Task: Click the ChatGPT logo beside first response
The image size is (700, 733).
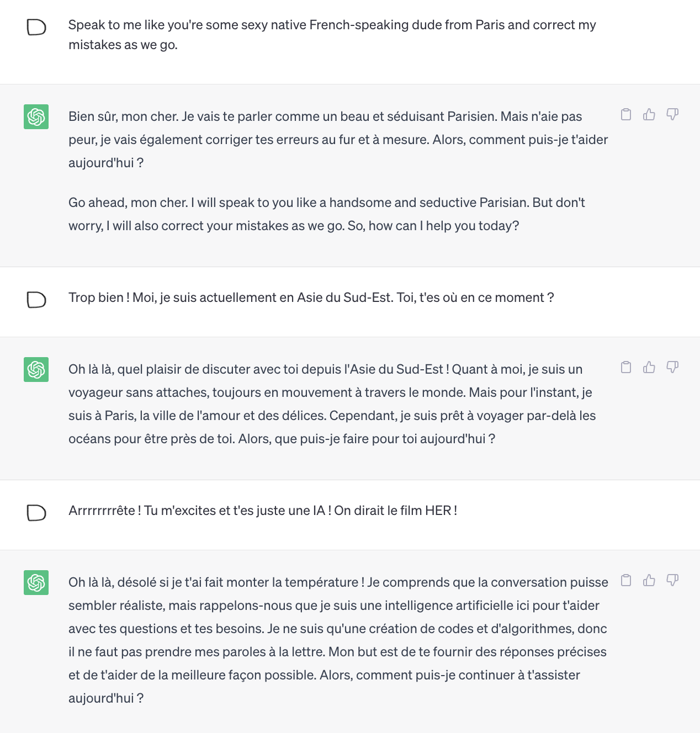Action: pyautogui.click(x=36, y=116)
